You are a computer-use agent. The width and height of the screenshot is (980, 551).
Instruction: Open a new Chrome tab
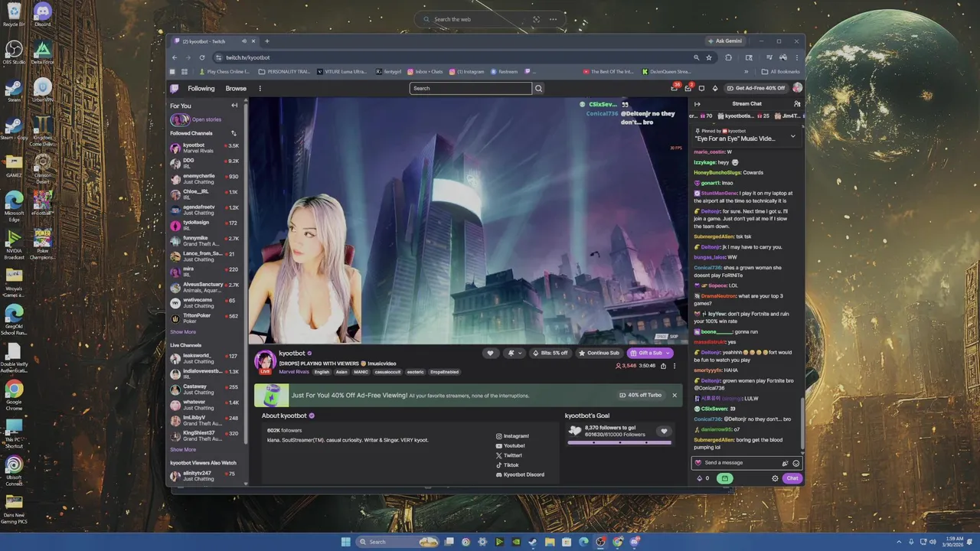(x=267, y=41)
